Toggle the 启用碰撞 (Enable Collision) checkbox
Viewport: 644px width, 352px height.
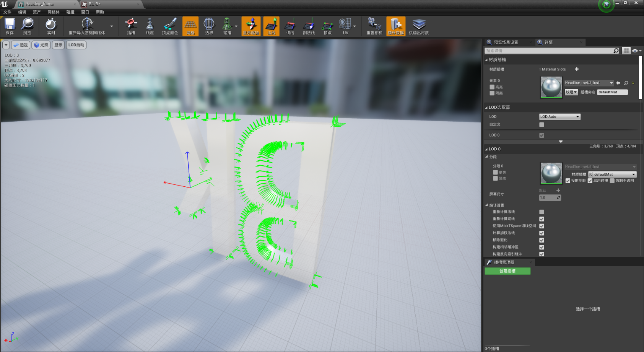590,181
